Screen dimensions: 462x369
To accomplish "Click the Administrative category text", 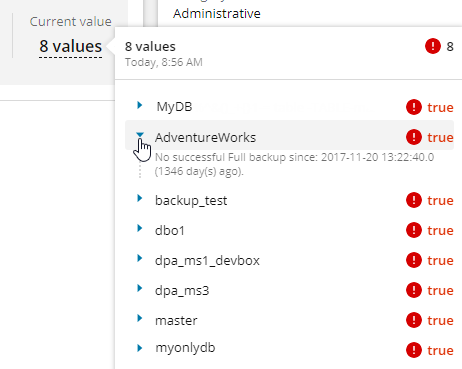I will [x=217, y=14].
